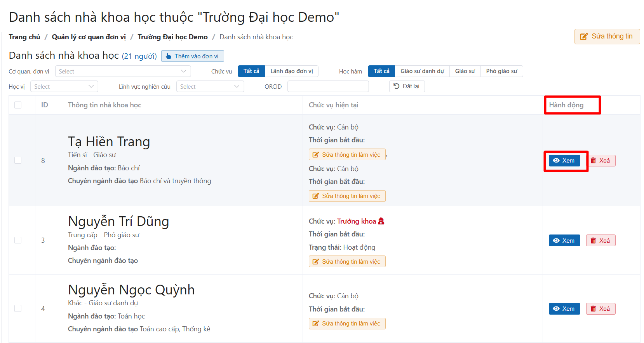The image size is (644, 343).
Task: Open the Cơ quan, đơn vị dropdown
Action: [x=123, y=72]
